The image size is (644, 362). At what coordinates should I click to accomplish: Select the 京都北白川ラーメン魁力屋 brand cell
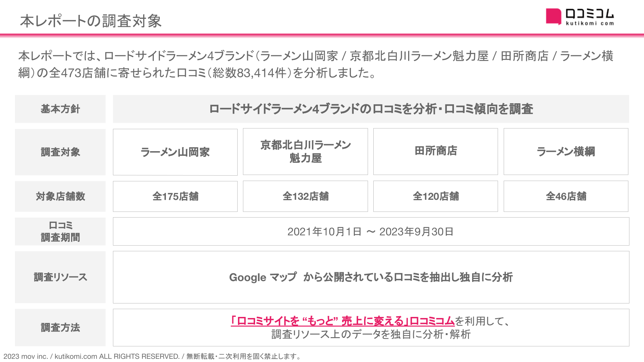[305, 152]
